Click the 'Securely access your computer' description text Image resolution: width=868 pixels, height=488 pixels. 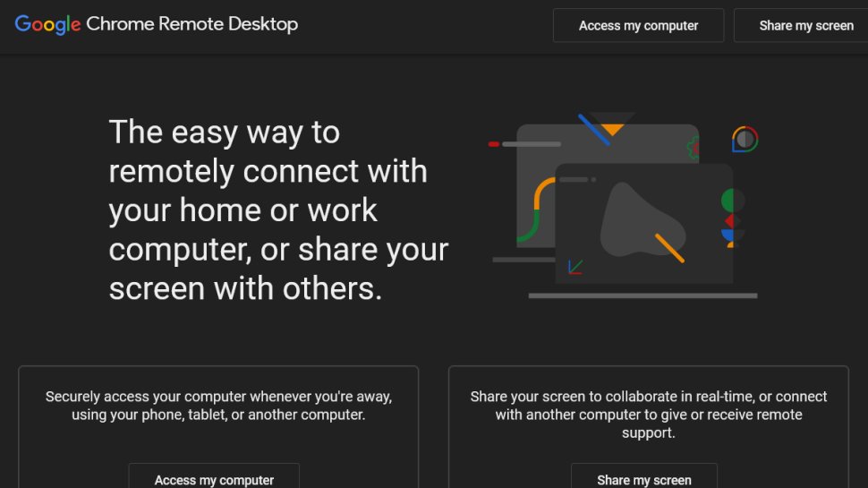[218, 406]
